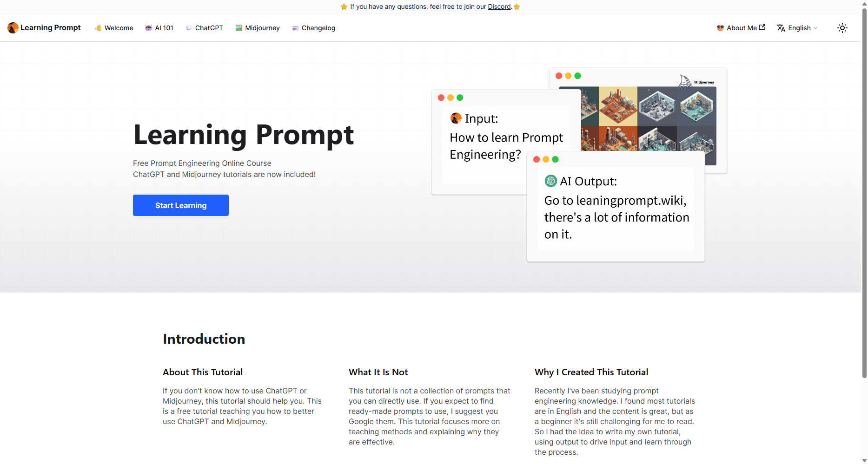This screenshot has width=868, height=464.
Task: Click the Free Prompt Engineering Online Course text
Action: pos(202,163)
